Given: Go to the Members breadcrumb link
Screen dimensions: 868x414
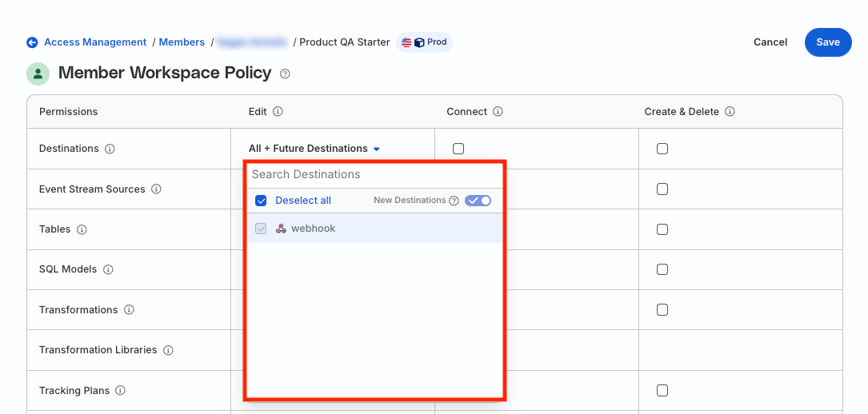Looking at the screenshot, I should (x=182, y=42).
